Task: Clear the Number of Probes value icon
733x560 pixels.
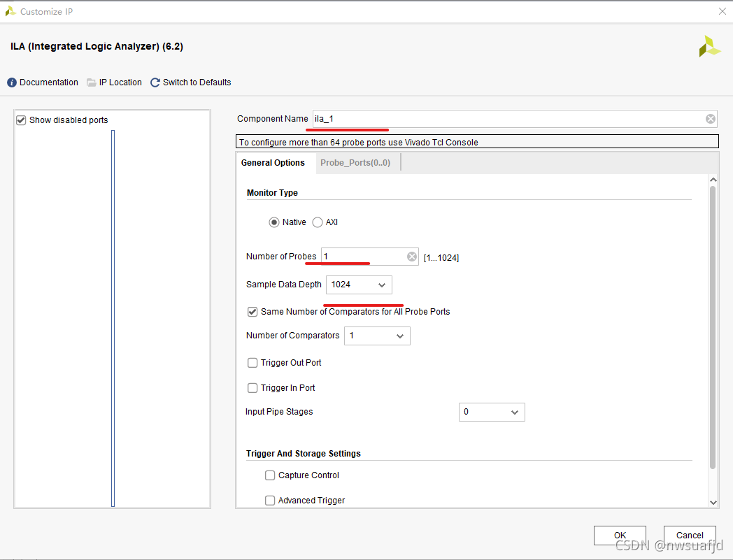Action: pyautogui.click(x=412, y=257)
